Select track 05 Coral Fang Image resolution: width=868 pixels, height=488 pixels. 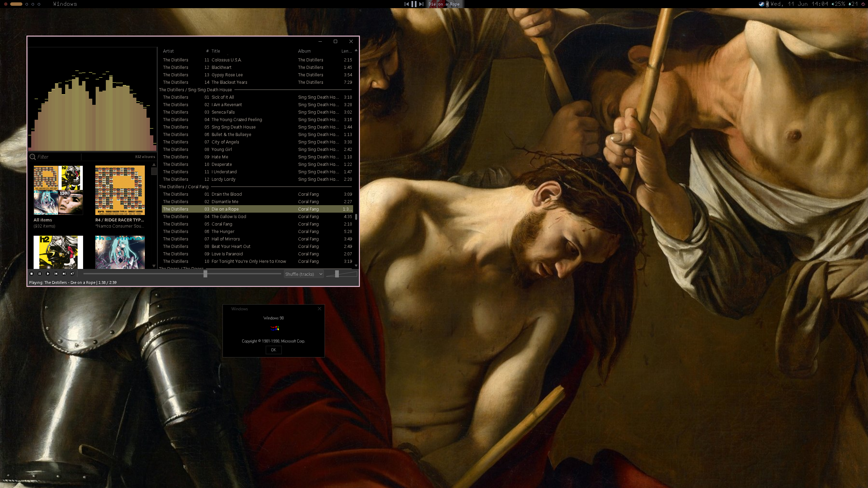pos(257,224)
